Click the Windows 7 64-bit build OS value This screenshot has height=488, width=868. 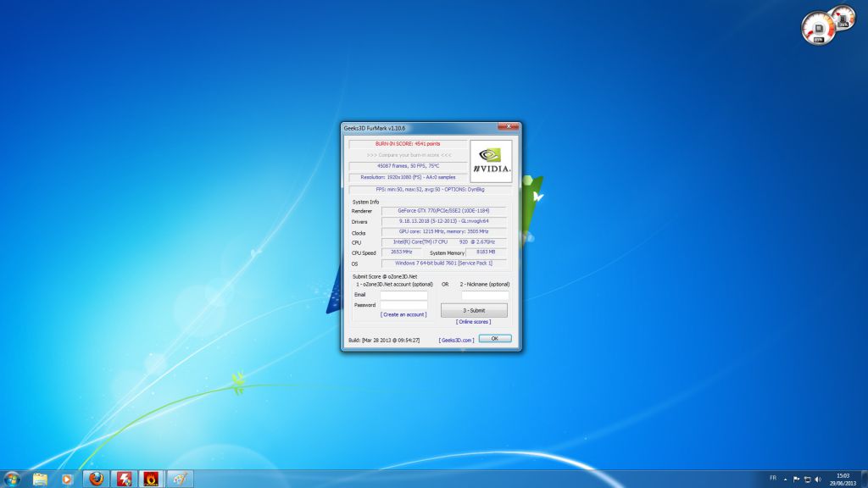(x=443, y=263)
